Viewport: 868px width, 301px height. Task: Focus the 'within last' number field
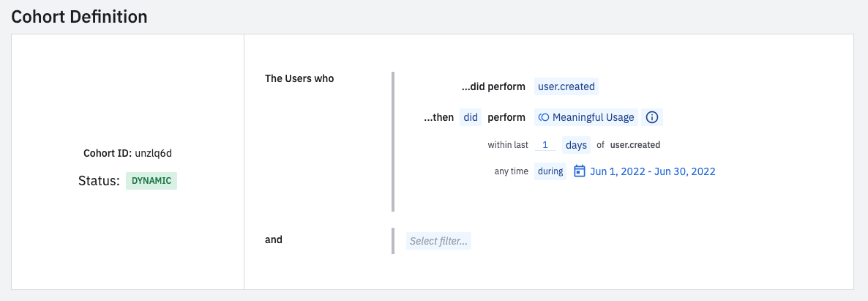(x=545, y=145)
